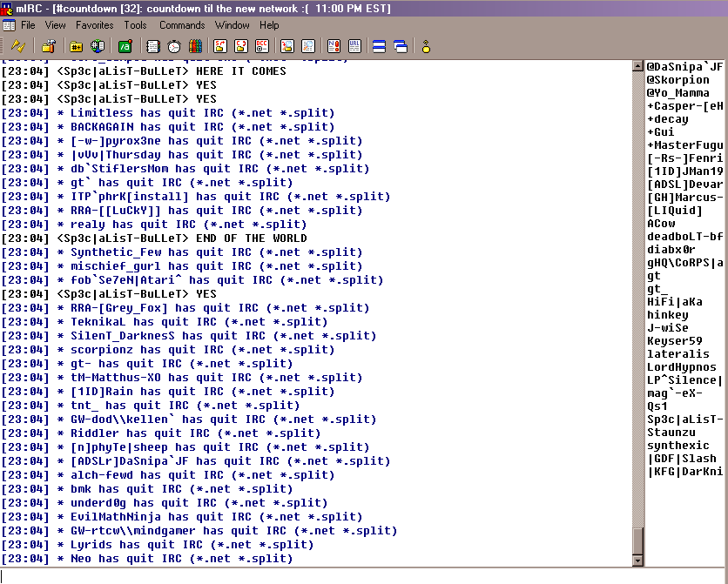Open the DCC options icon
The image size is (728, 584).
[x=262, y=46]
